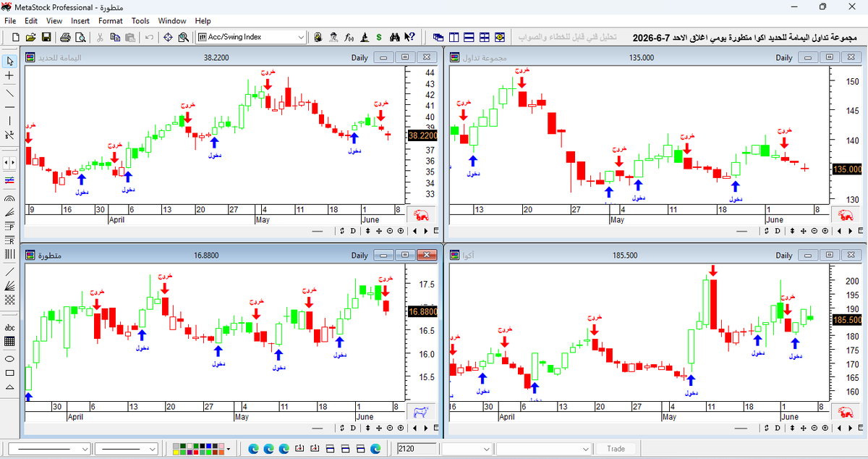Select the horizontal line drawing tool
The image size is (868, 459).
(x=9, y=106)
